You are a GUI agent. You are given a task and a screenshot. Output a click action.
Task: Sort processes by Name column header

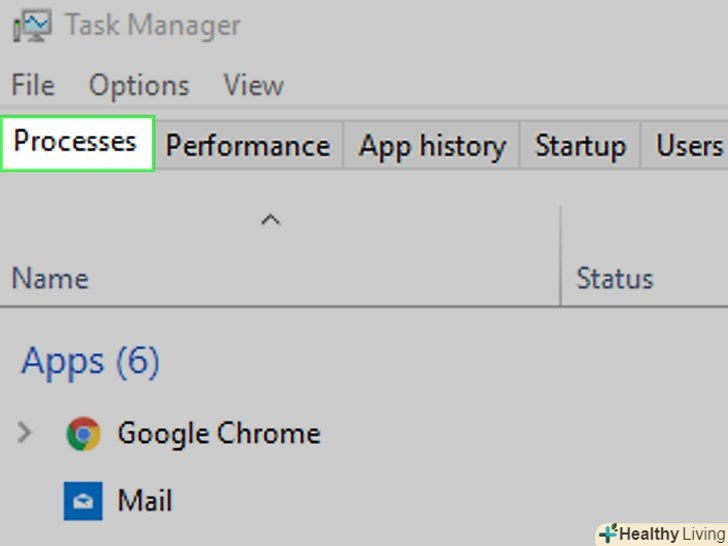pyautogui.click(x=50, y=278)
